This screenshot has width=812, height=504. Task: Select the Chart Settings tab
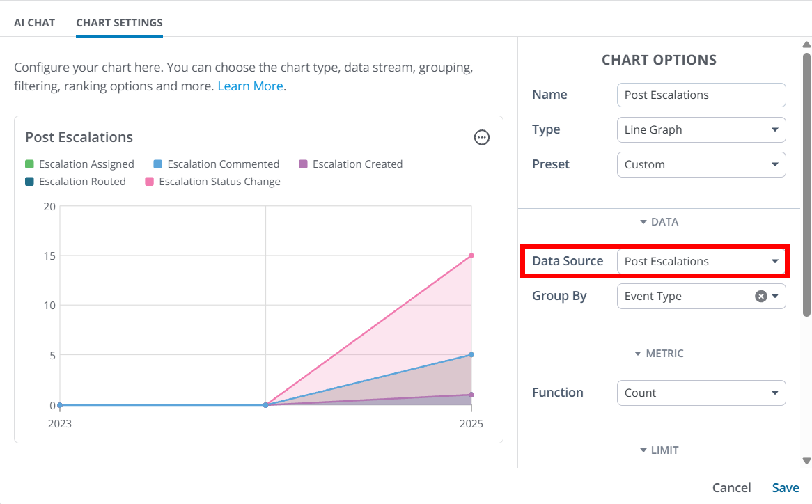coord(119,23)
